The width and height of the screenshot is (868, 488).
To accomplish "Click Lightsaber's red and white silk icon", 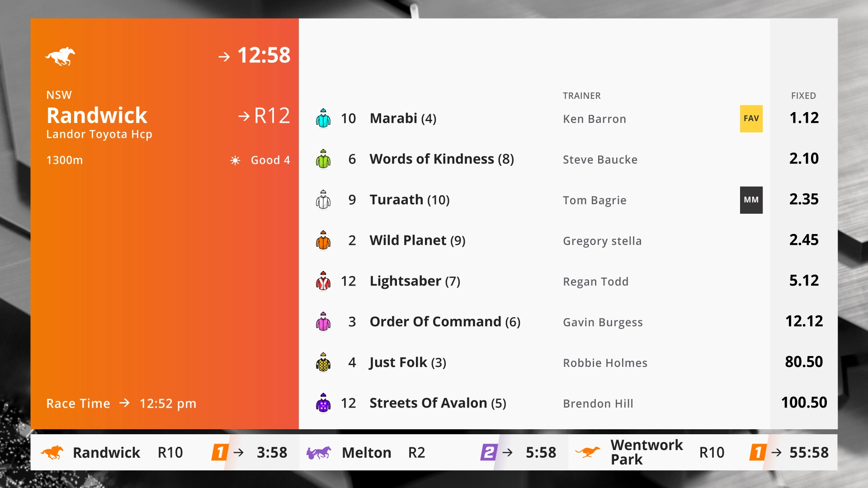I will (x=323, y=281).
